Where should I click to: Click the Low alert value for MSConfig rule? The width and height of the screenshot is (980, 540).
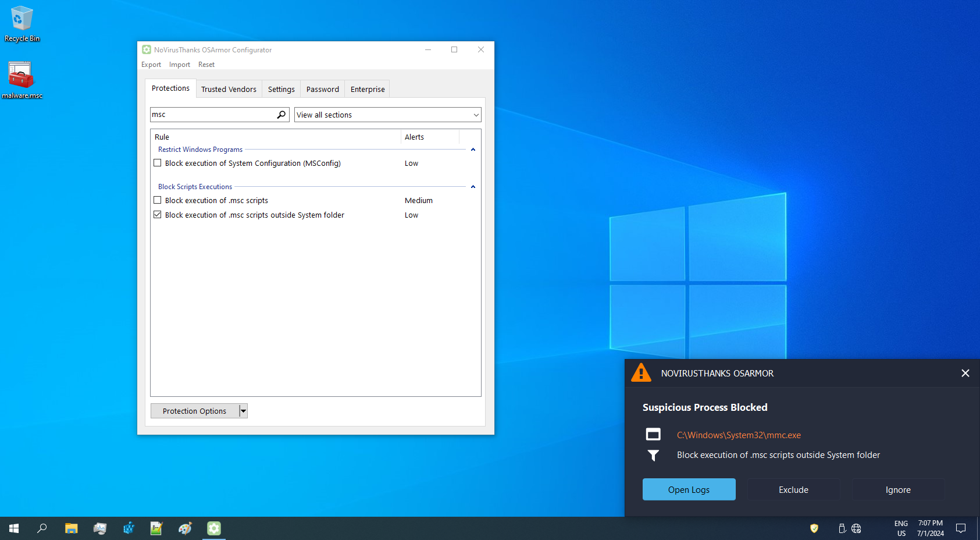pyautogui.click(x=411, y=164)
